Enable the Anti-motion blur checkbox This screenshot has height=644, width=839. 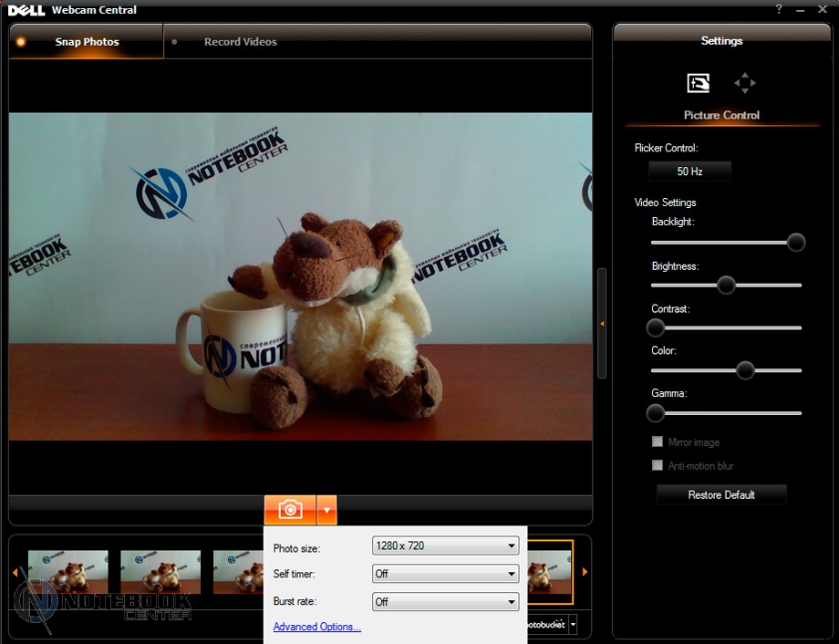(657, 466)
